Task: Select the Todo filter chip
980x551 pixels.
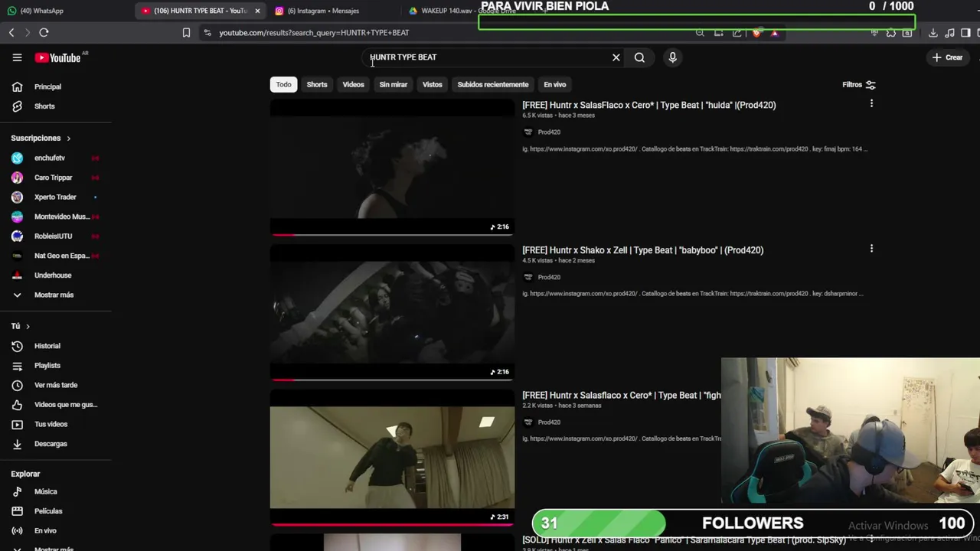Action: click(x=283, y=85)
